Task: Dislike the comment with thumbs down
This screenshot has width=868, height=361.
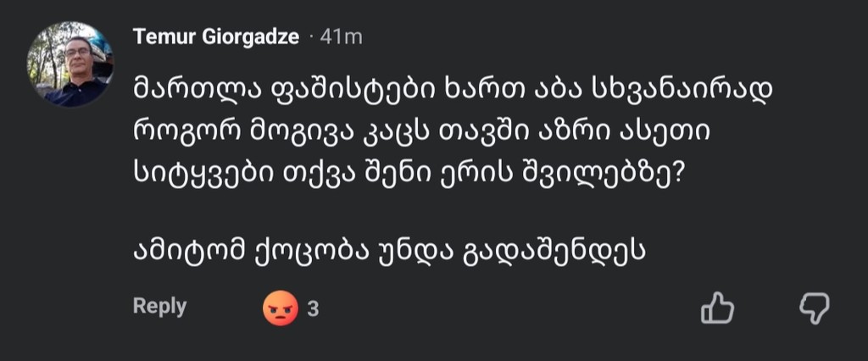Action: click(x=814, y=308)
